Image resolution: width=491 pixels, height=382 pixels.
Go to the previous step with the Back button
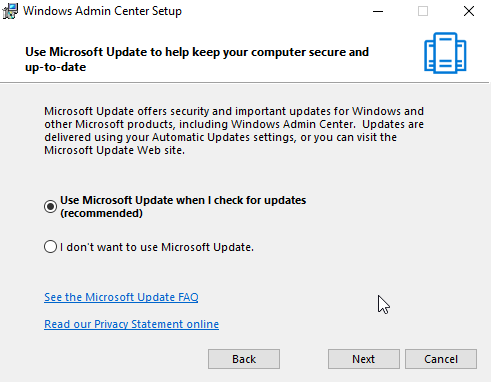tap(244, 359)
